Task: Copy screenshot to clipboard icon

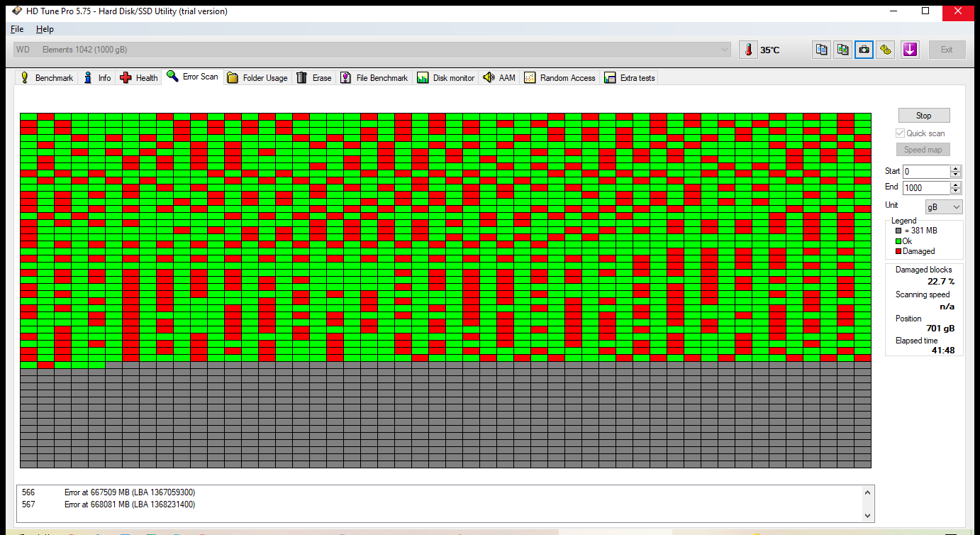Action: point(842,50)
